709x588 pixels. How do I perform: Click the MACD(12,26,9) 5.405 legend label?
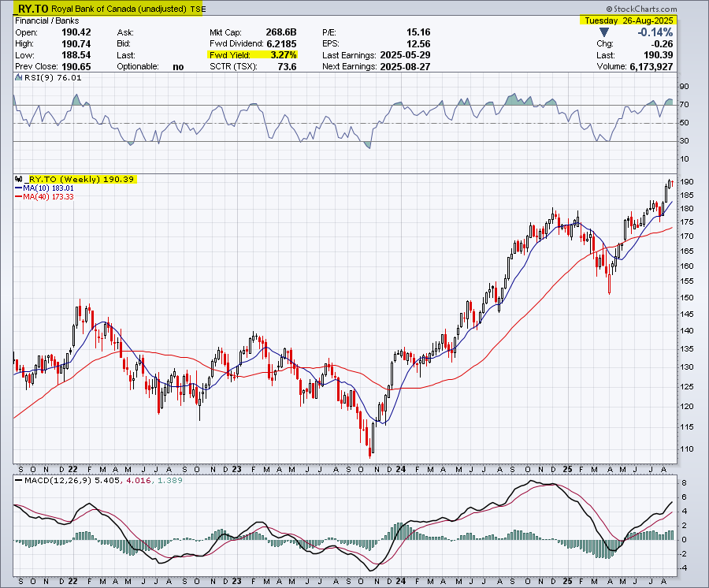(x=72, y=480)
